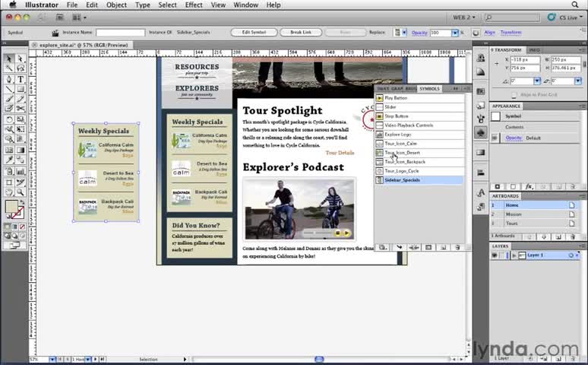
Task: Select the Column Graph tool
Action: click(x=21, y=171)
